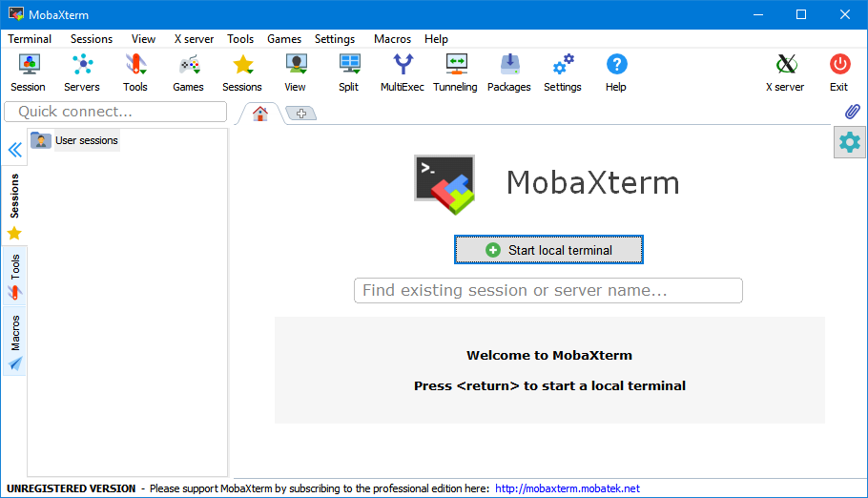
Task: Open a new Session from the toolbar
Action: [x=29, y=73]
